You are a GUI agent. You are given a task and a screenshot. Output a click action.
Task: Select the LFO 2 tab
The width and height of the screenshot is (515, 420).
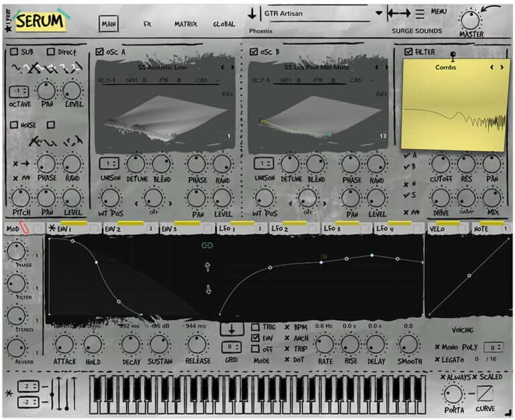tap(294, 229)
